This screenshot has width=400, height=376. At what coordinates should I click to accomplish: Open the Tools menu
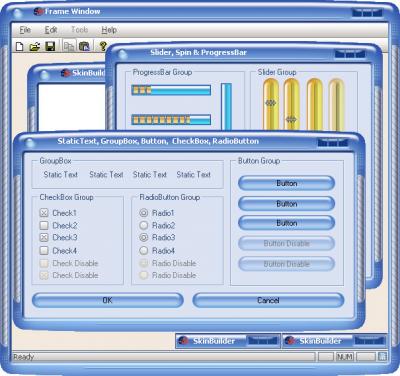coord(80,30)
